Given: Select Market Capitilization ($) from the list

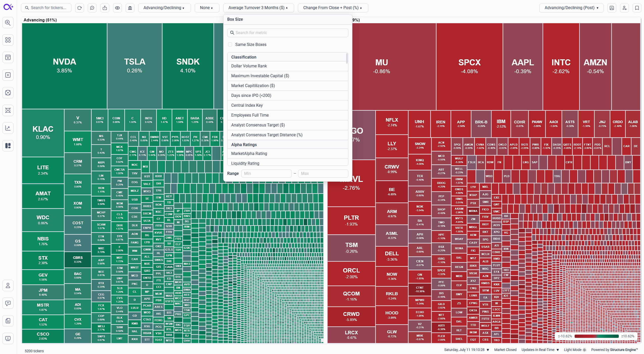Looking at the screenshot, I should (x=288, y=86).
